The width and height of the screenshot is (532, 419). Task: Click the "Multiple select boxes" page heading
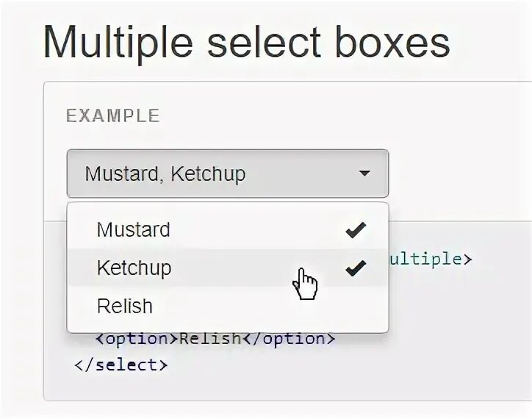[x=246, y=43]
